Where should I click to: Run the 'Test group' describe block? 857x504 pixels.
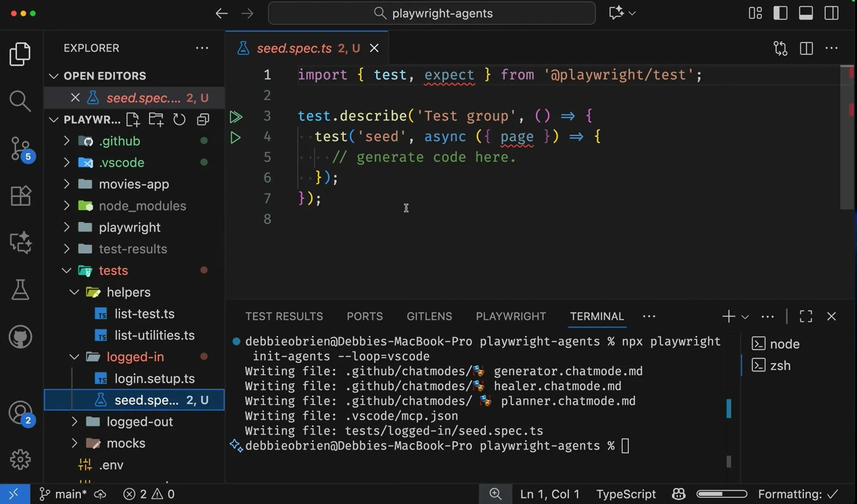point(236,116)
